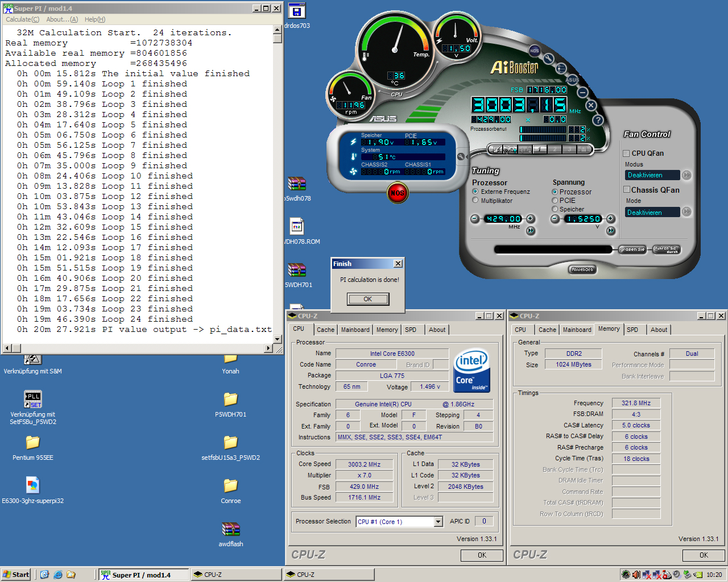Click the floppy save icon in AiBooster toolbar

click(584, 149)
